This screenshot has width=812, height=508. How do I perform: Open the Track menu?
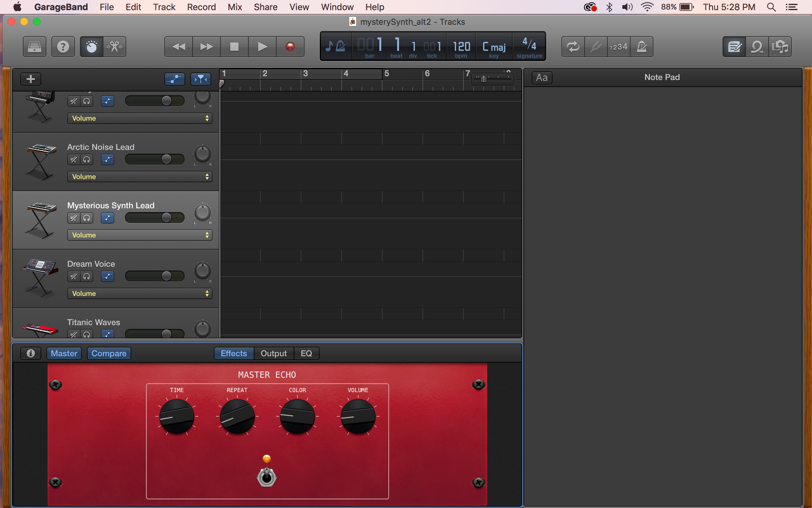click(164, 7)
